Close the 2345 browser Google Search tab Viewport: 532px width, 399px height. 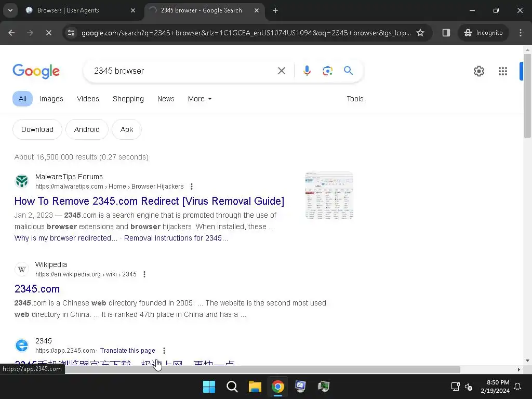point(257,10)
